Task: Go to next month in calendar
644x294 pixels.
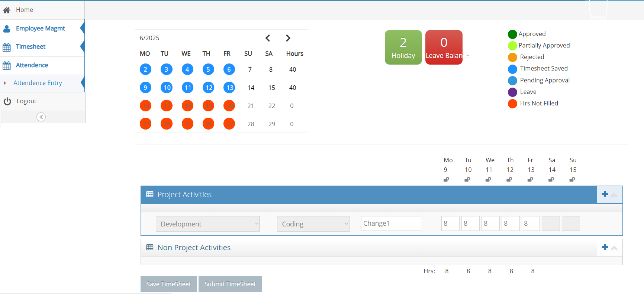Action: 288,38
